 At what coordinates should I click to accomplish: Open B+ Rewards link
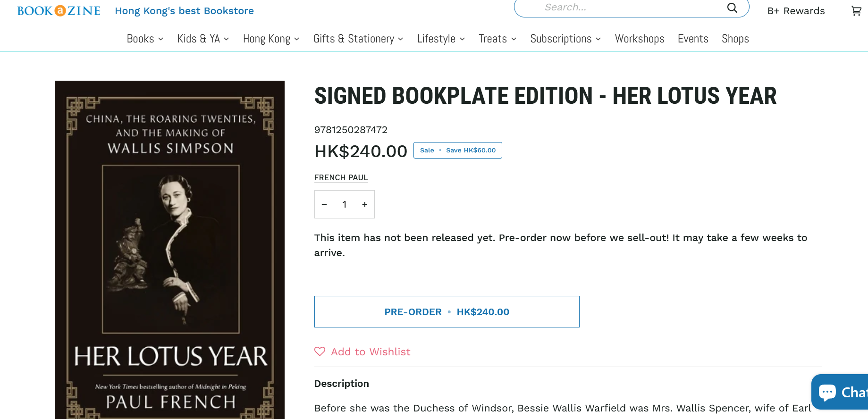[x=796, y=11]
